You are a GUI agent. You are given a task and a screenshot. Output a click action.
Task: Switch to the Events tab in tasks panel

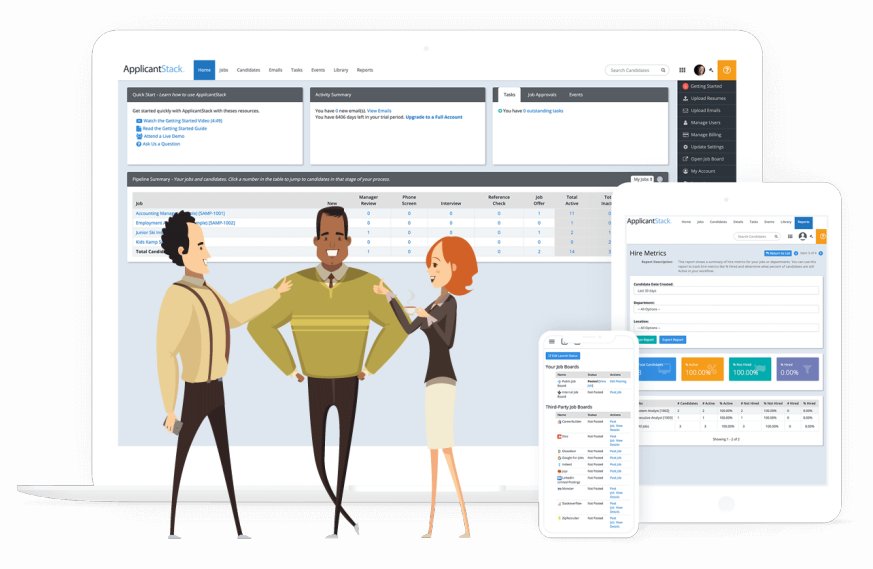(576, 95)
